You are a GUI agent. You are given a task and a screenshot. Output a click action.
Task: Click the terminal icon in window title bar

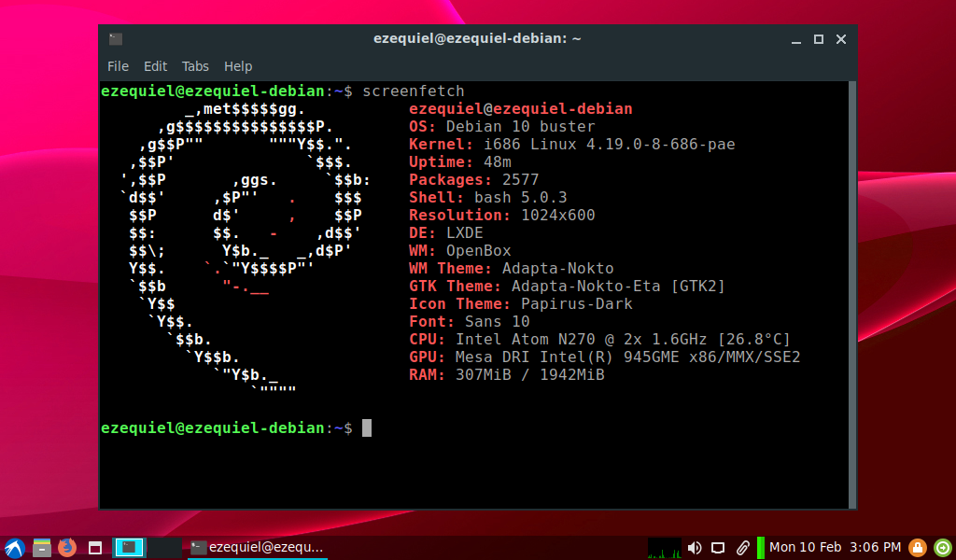pyautogui.click(x=115, y=39)
